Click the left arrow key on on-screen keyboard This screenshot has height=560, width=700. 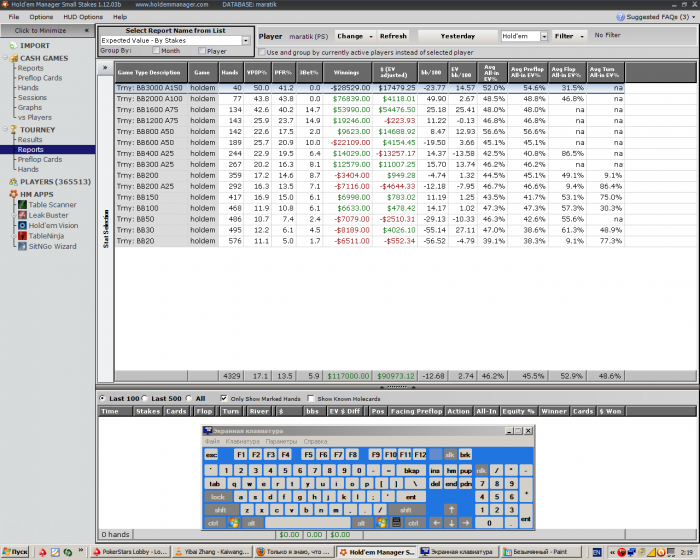click(437, 522)
